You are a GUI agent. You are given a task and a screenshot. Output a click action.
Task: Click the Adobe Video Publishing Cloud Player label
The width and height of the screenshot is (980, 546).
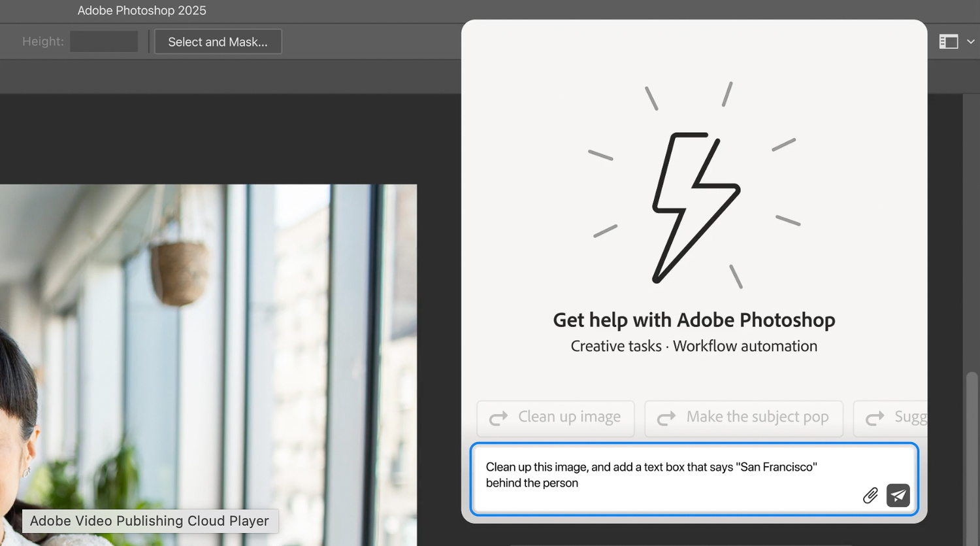click(150, 521)
